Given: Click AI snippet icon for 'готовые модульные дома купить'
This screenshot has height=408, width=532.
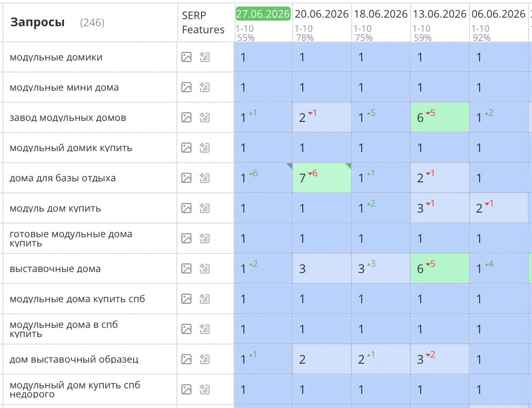Looking at the screenshot, I should point(205,238).
